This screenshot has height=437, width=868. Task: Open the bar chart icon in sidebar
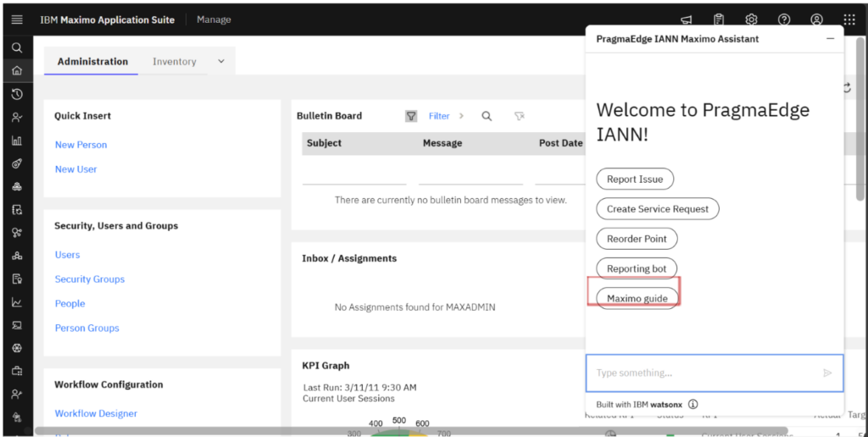click(17, 141)
